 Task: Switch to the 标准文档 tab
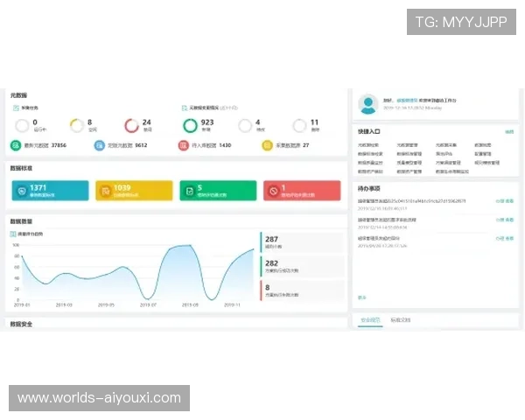point(401,320)
